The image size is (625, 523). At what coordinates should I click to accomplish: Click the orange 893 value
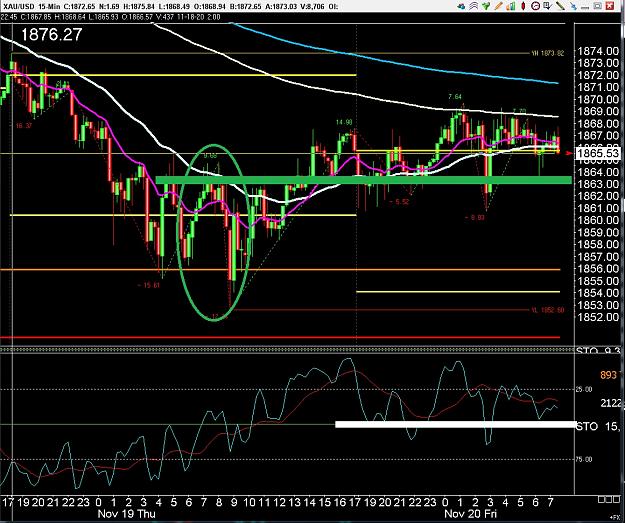pyautogui.click(x=608, y=375)
